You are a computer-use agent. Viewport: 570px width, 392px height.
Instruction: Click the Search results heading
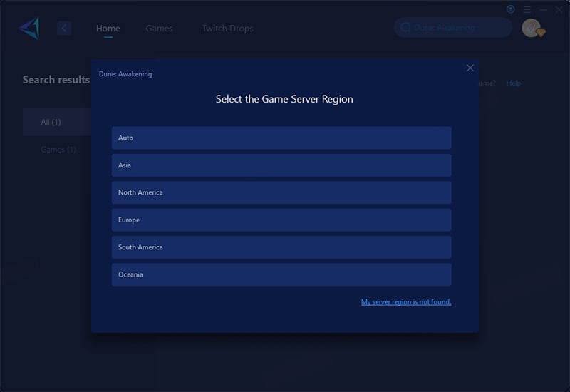pyautogui.click(x=56, y=80)
